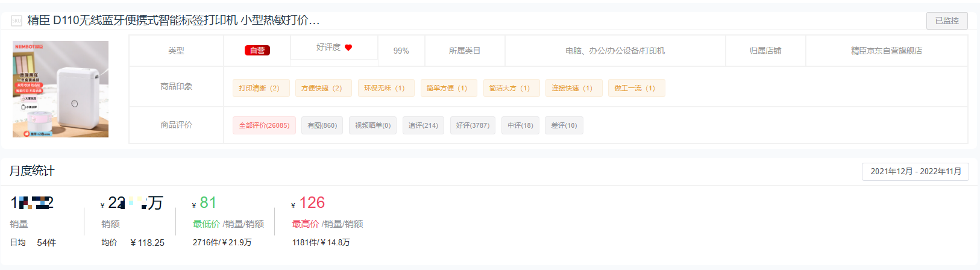Viewport: 980px width, 270px height.
Task: Open the product thumbnail image
Action: click(60, 89)
